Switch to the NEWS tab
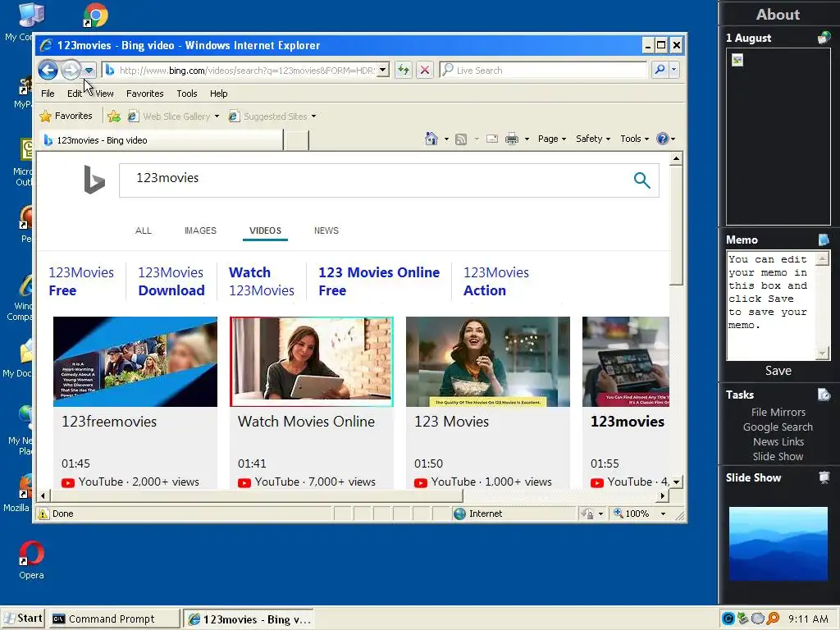This screenshot has height=630, width=840. click(x=326, y=231)
